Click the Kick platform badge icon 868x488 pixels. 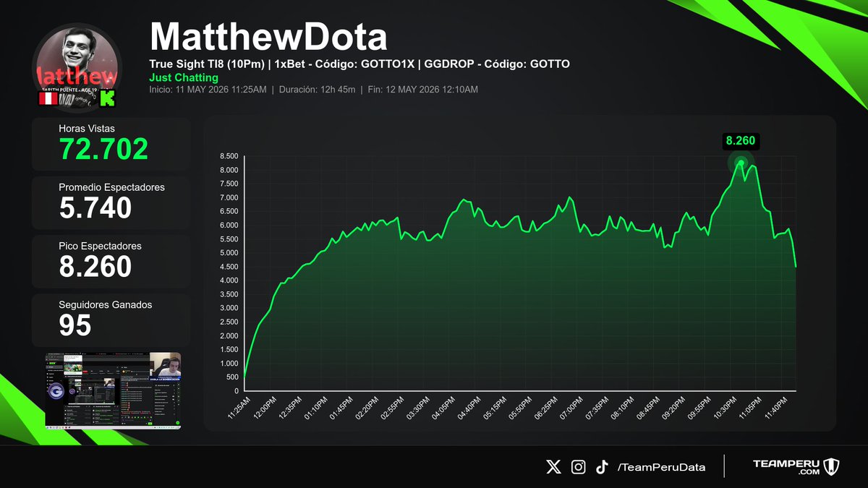[x=109, y=99]
